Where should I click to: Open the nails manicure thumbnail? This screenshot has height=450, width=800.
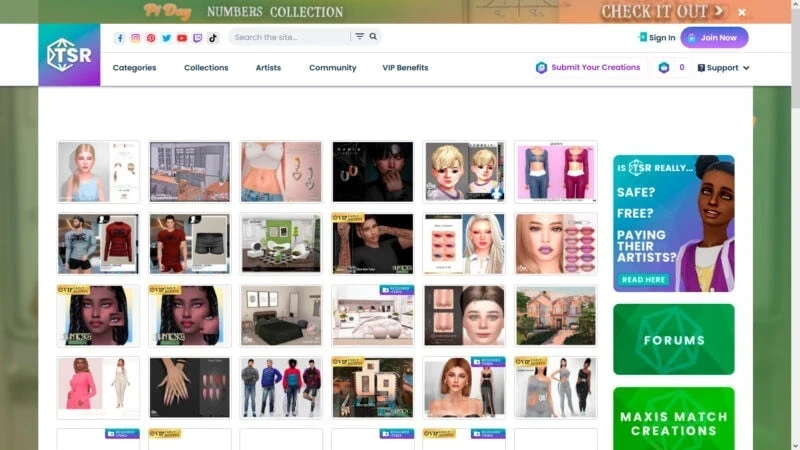190,388
